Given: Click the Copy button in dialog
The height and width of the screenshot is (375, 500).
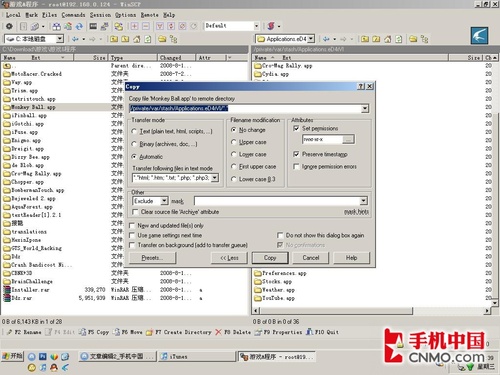Looking at the screenshot, I should pyautogui.click(x=270, y=258).
